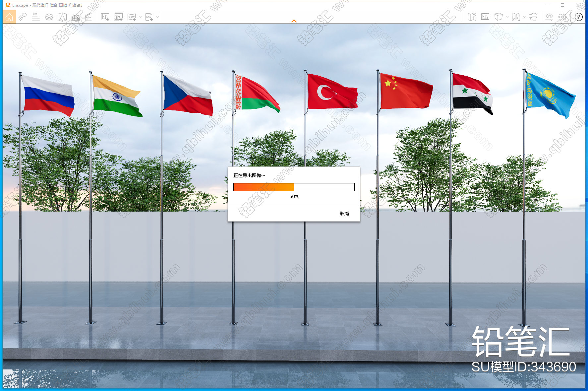Open the collaborative annotations pin icon
Screen dimensions: 588x391
(x=22, y=17)
